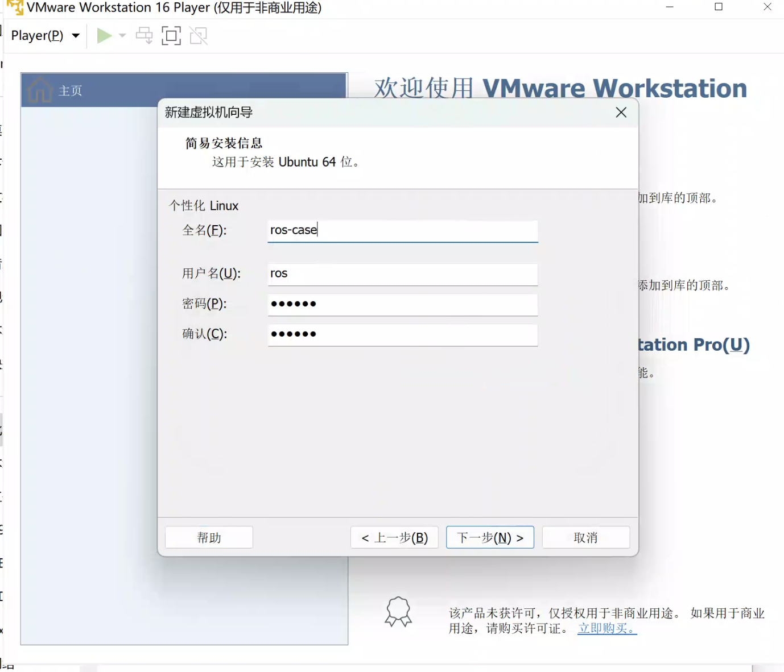The height and width of the screenshot is (672, 784).
Task: Click the VMware Workstation title bar icon
Action: point(15,7)
